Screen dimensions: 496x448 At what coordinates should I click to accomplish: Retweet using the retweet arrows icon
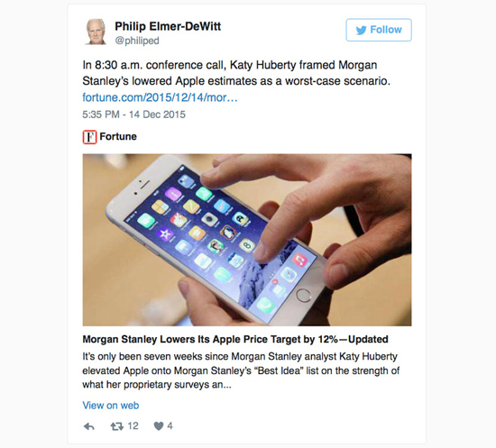(x=116, y=426)
